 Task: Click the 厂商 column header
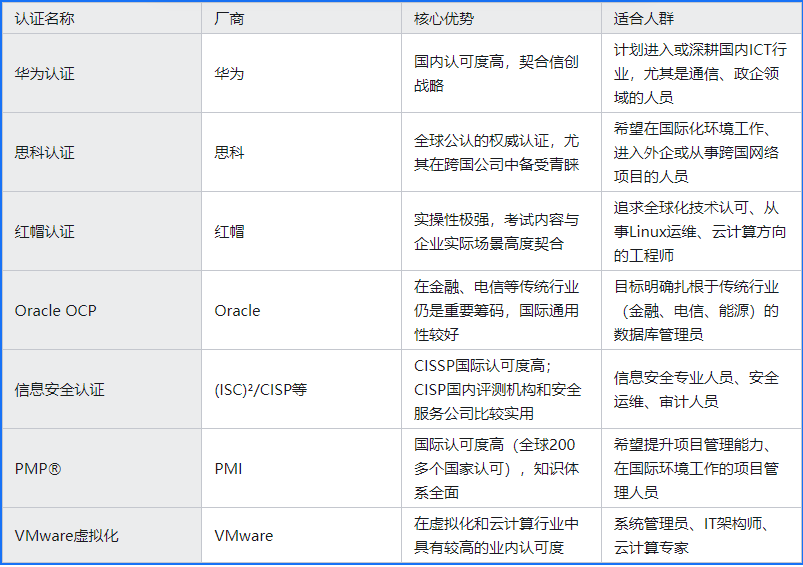[302, 18]
